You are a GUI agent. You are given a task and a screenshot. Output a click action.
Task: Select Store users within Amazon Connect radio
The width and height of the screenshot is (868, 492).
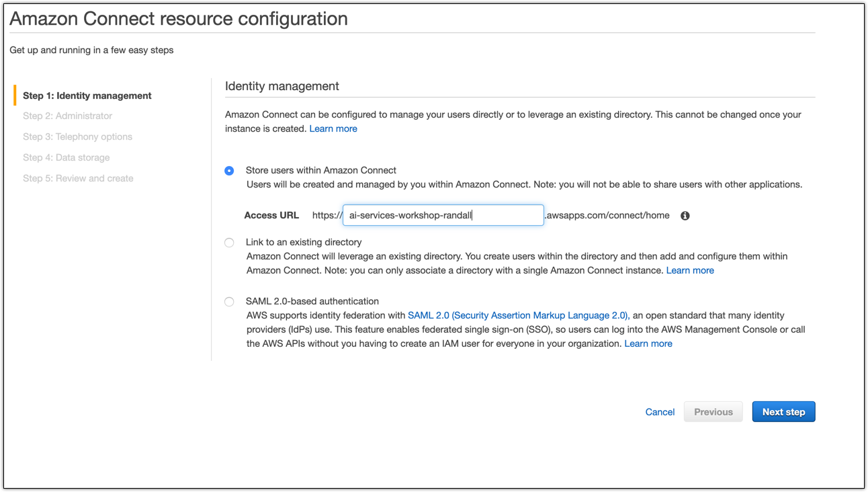229,171
